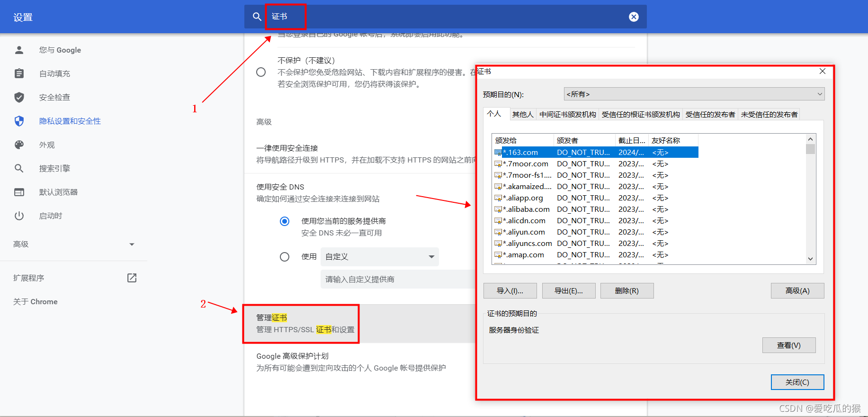Click the 外观 palette icon
Screen dimensions: 868x417
click(x=19, y=145)
